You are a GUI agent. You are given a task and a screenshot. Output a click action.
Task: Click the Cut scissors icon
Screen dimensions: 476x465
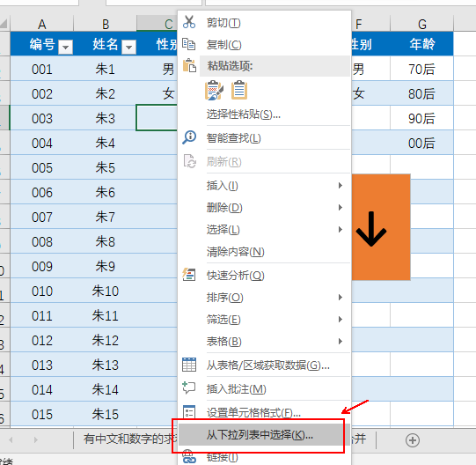189,22
